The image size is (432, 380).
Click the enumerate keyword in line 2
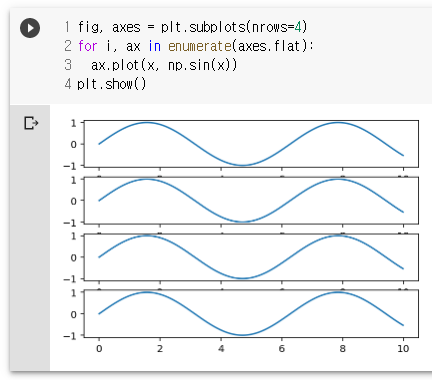point(200,46)
